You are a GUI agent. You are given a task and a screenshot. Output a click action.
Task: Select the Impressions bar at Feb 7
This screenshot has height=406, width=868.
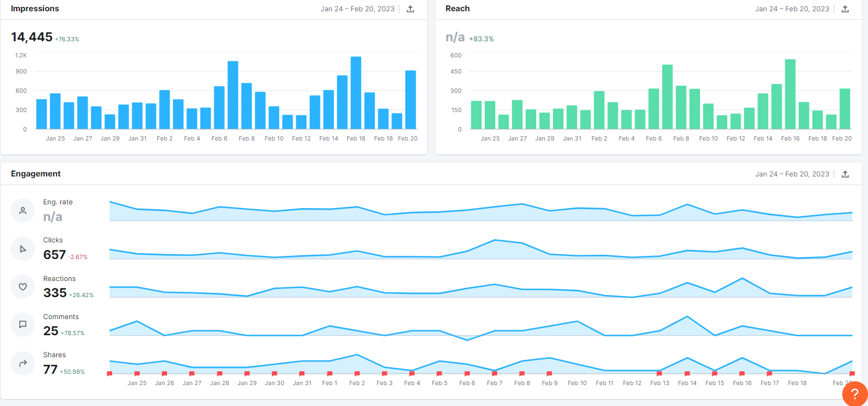pos(233,95)
